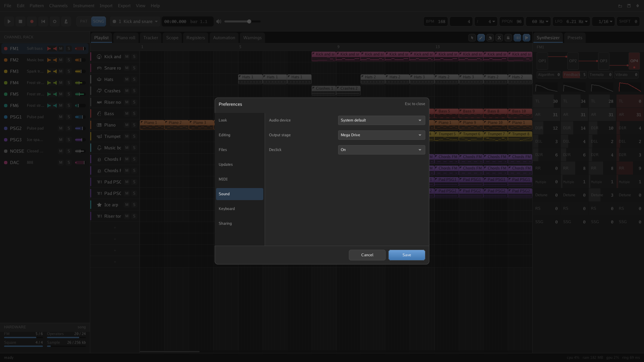This screenshot has height=362, width=644.
Task: Click the waveform icon on Riser noi track
Action: [99, 102]
